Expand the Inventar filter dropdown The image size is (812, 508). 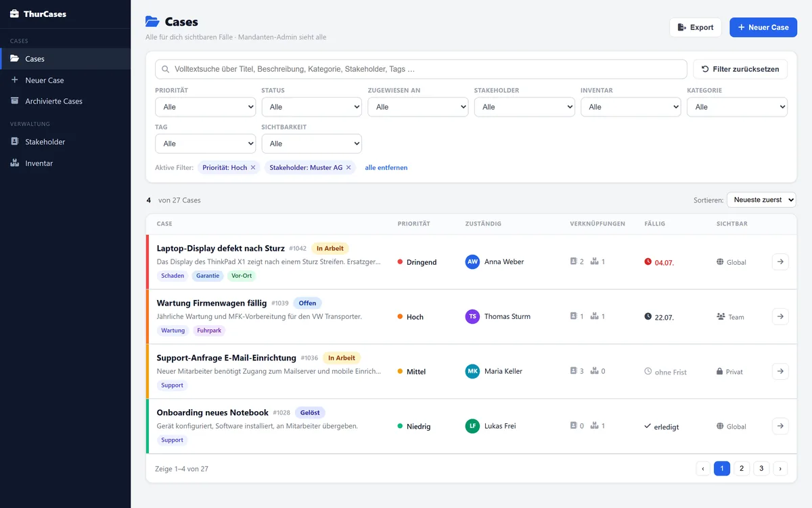tap(631, 107)
